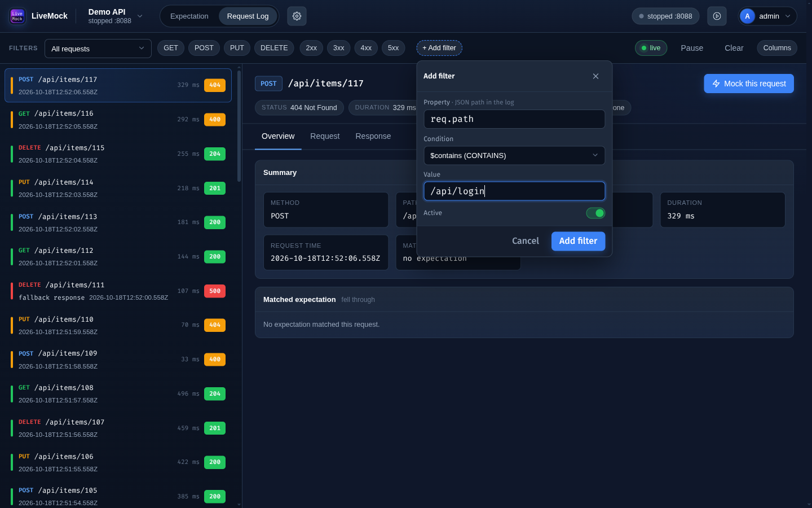The width and height of the screenshot is (812, 508).
Task: Expand the Demo API project chevron
Action: (x=140, y=16)
